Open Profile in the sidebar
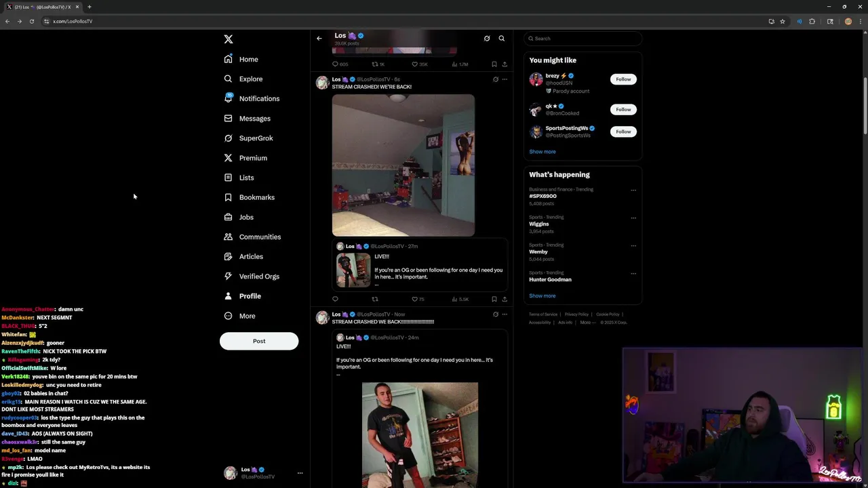The image size is (868, 488). pyautogui.click(x=243, y=296)
